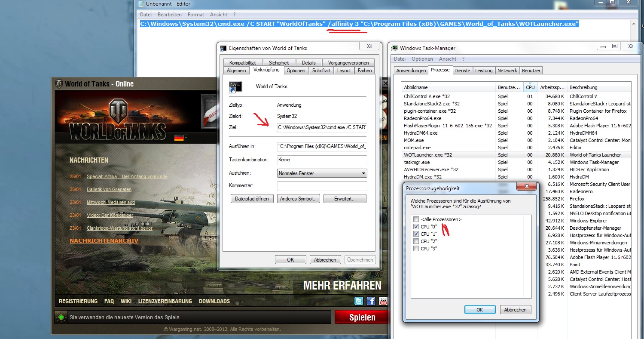
Task: Click the green status light icon in the launcher
Action: point(61,317)
